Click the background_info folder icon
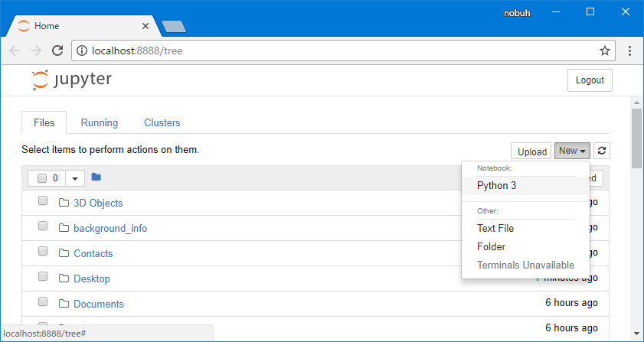 point(64,228)
